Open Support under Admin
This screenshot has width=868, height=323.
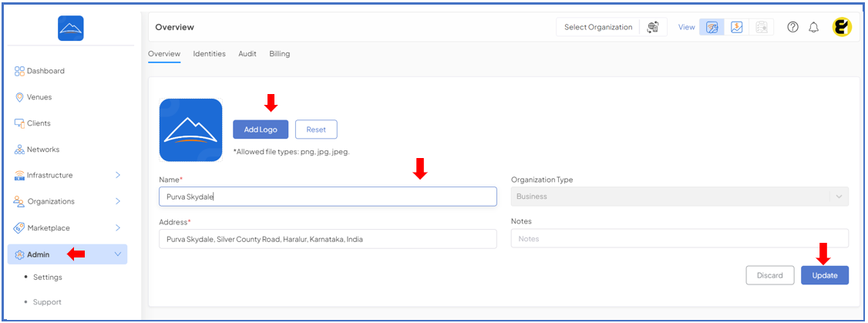coord(47,302)
